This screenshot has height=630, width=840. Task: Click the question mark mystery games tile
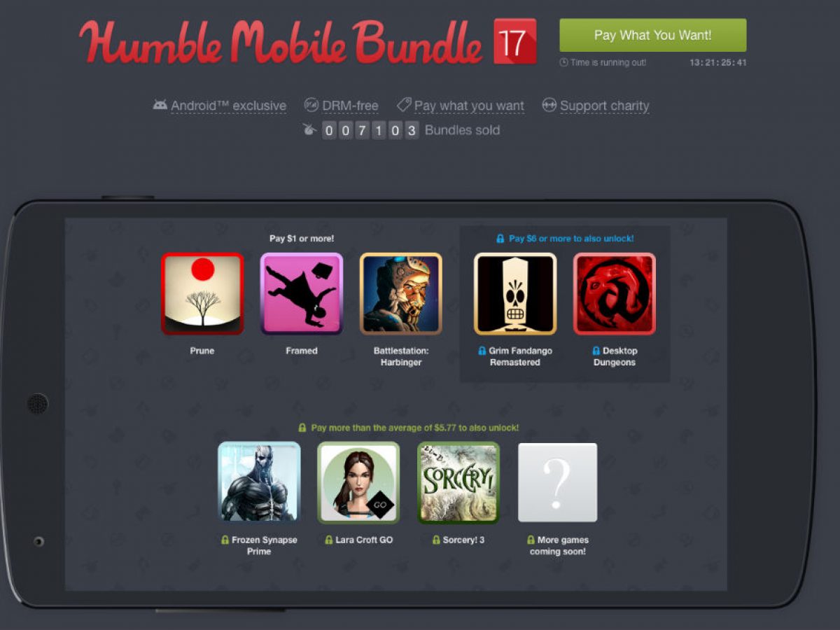[558, 482]
